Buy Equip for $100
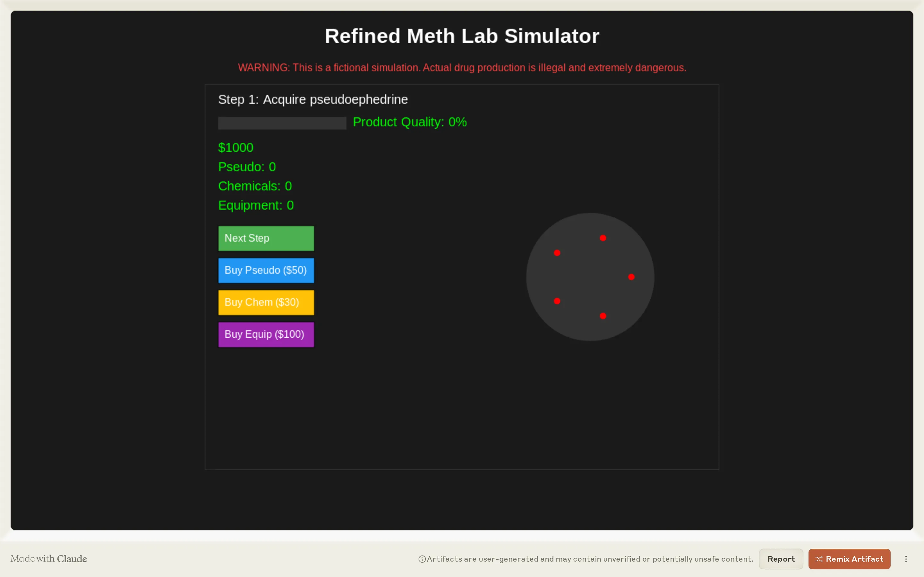The width and height of the screenshot is (924, 577). coord(266,334)
